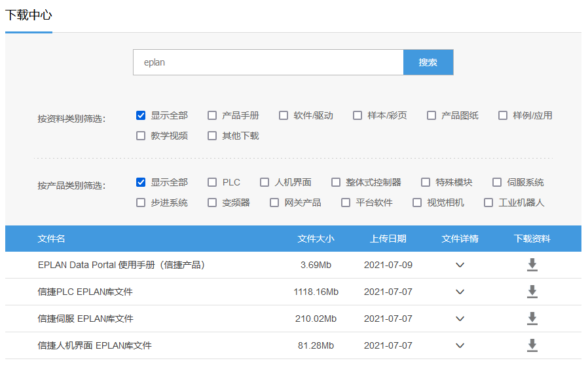Image resolution: width=588 pixels, height=369 pixels.
Task: Click the 文件详情 column header
Action: coord(460,239)
